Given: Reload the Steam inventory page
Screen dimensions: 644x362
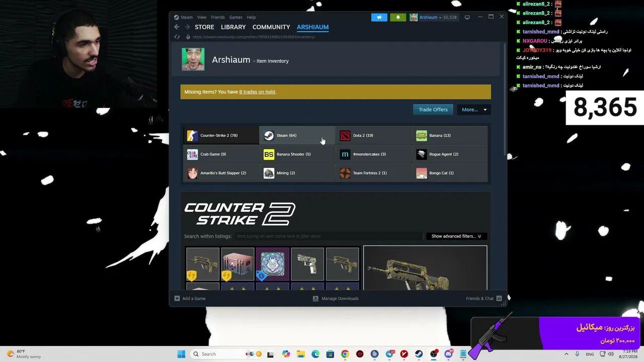Looking at the screenshot, I should point(177,37).
